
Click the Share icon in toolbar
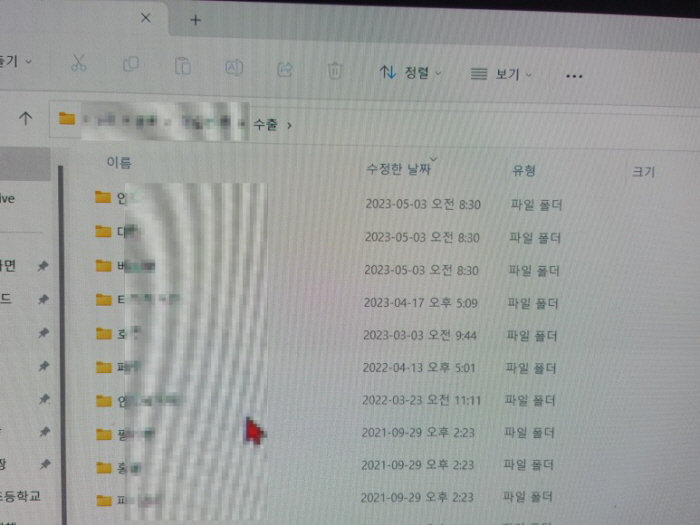[x=285, y=69]
